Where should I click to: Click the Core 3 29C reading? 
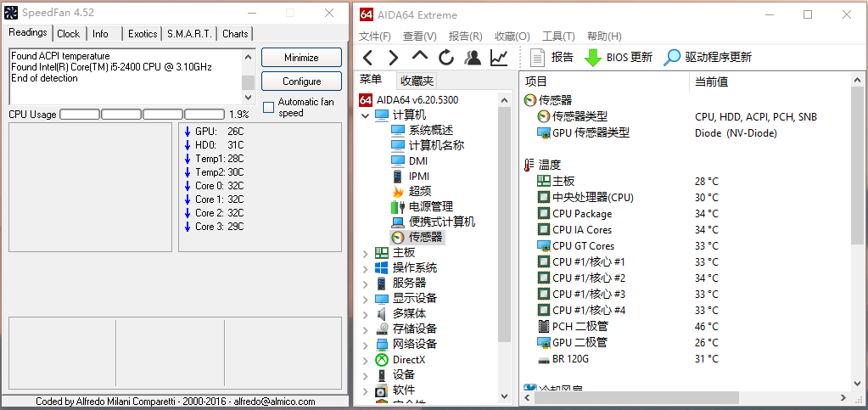point(214,227)
